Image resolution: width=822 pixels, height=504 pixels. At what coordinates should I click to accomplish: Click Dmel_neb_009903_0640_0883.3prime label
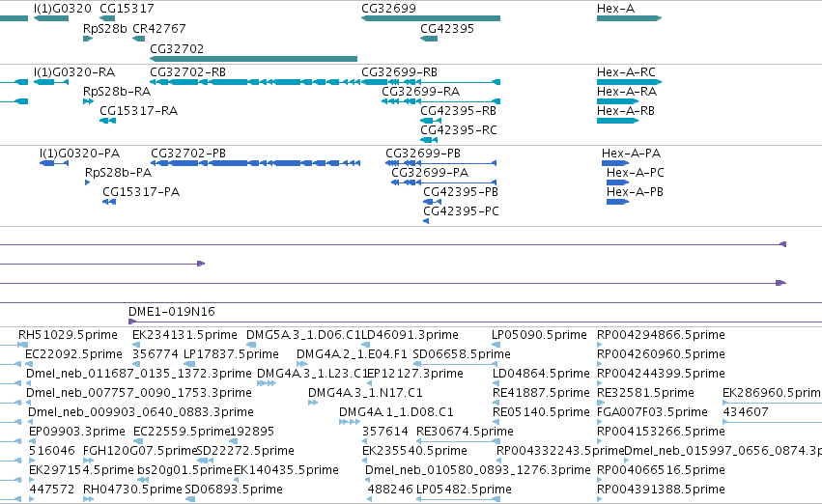pos(140,412)
